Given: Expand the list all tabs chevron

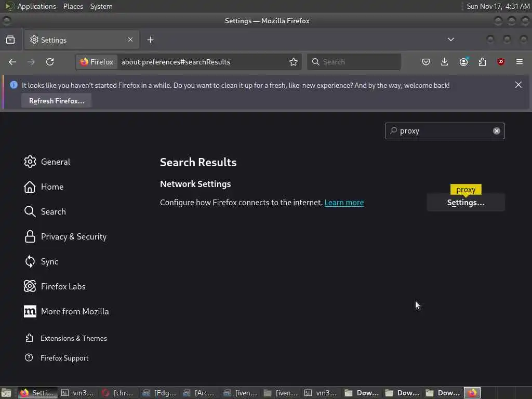Looking at the screenshot, I should [x=450, y=39].
